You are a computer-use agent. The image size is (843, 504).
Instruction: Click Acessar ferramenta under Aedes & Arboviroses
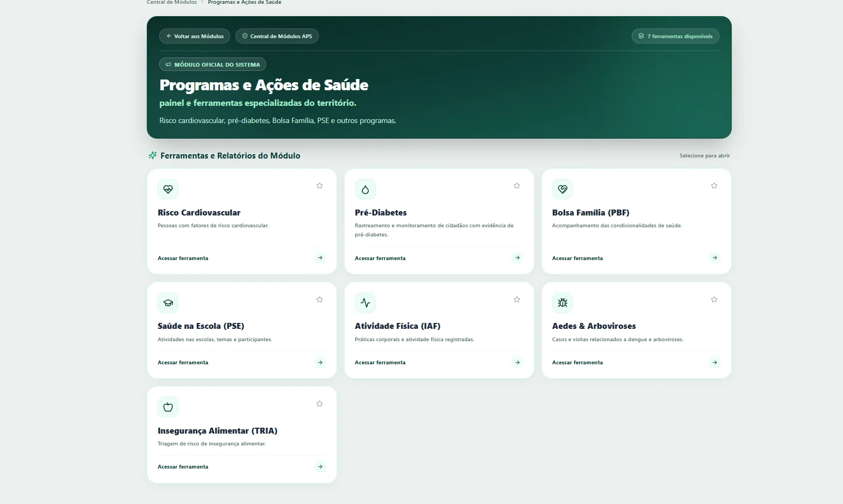tap(577, 363)
